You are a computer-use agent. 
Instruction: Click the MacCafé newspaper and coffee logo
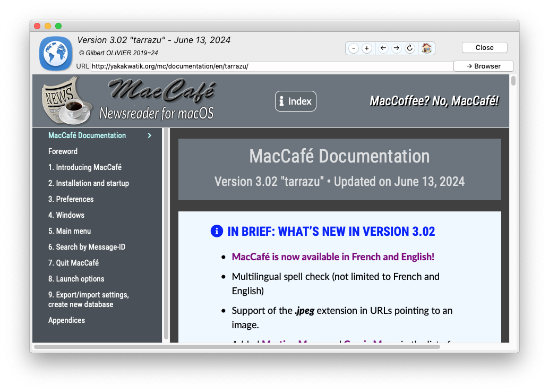tap(66, 101)
